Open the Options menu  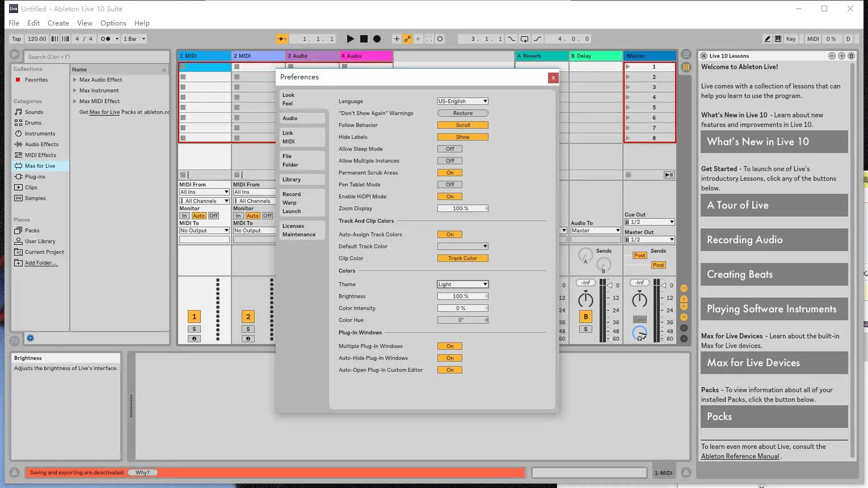pos(113,23)
